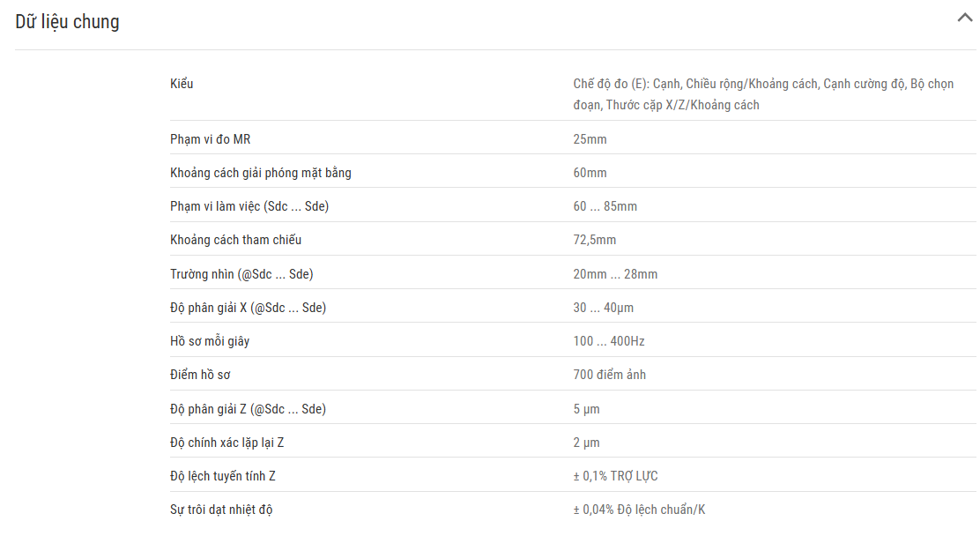Click the ± 0,1% TRỢ LỰC value
The width and height of the screenshot is (980, 536).
point(615,476)
